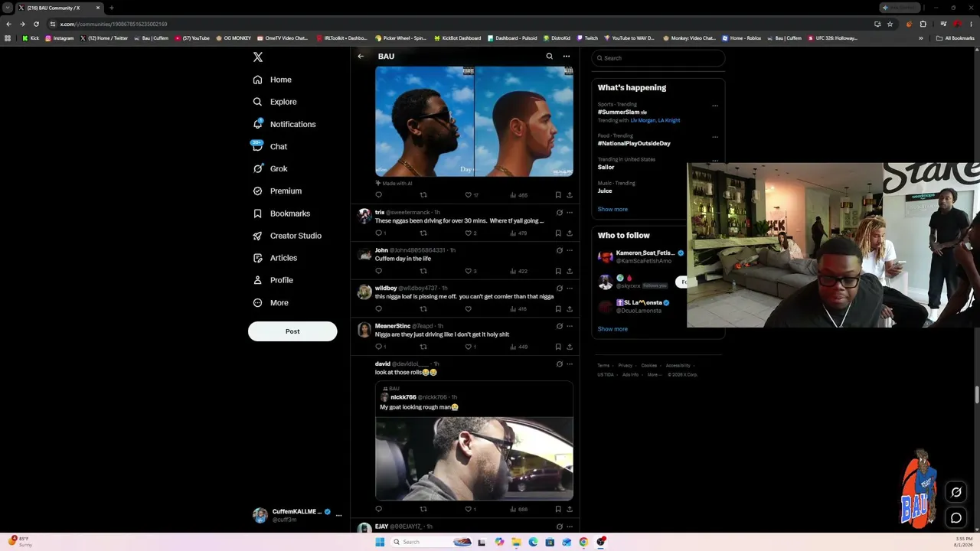Click the X search input field
This screenshot has height=551, width=980.
[658, 58]
